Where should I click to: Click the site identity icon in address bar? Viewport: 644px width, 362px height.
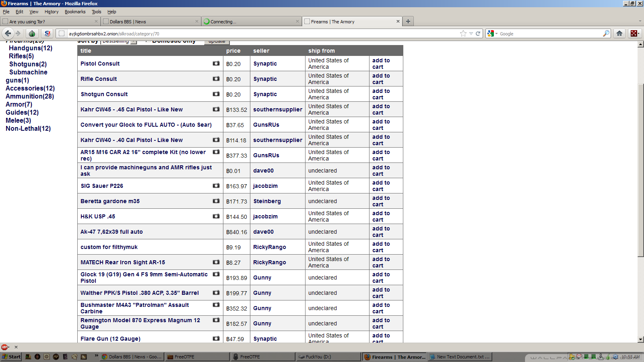click(62, 33)
